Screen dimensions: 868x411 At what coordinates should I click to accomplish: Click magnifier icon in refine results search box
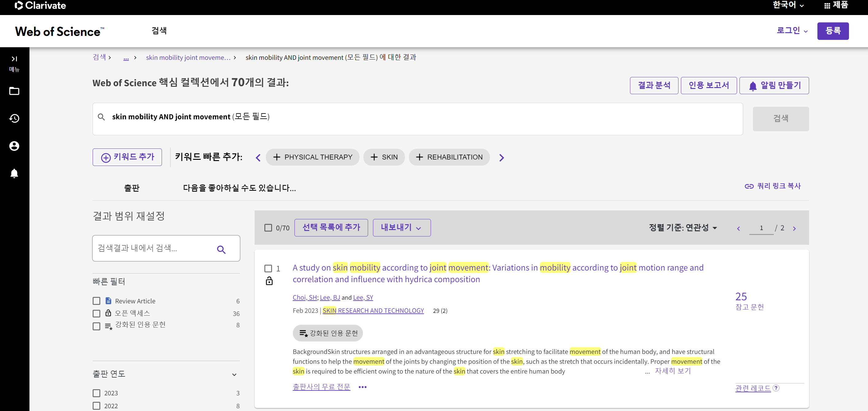coord(221,249)
